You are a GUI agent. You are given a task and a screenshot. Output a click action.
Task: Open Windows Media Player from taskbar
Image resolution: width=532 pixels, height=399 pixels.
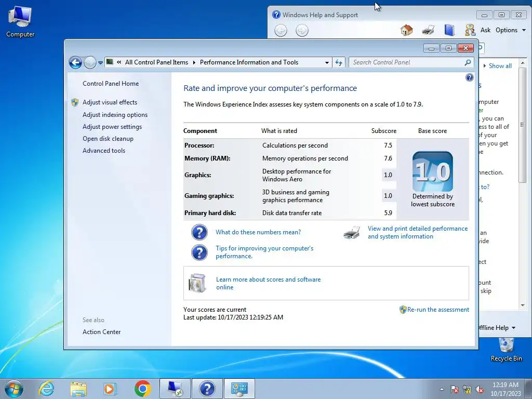(110, 389)
